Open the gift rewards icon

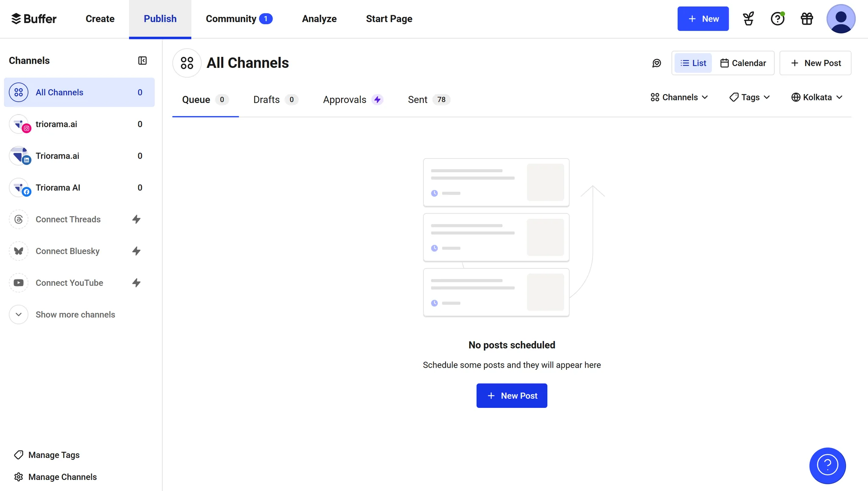pyautogui.click(x=806, y=19)
